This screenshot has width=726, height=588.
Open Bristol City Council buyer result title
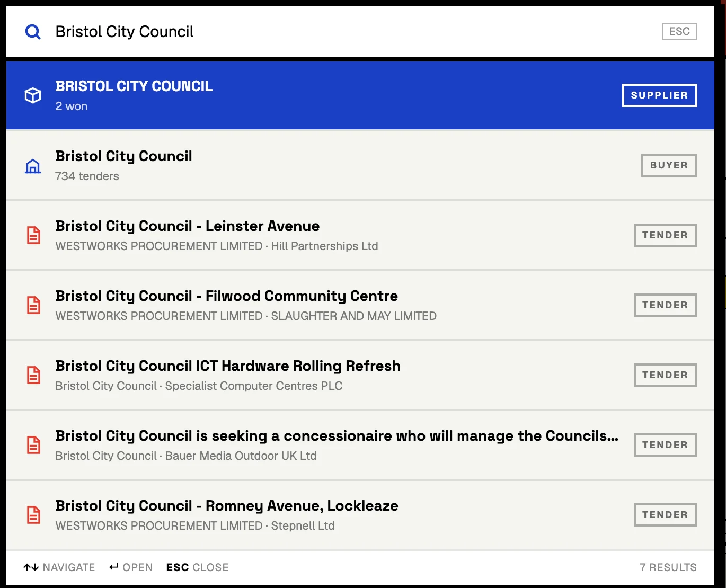(123, 156)
